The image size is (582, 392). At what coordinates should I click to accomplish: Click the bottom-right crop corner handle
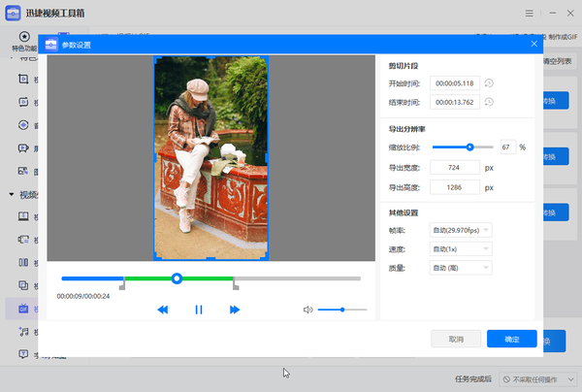click(267, 258)
